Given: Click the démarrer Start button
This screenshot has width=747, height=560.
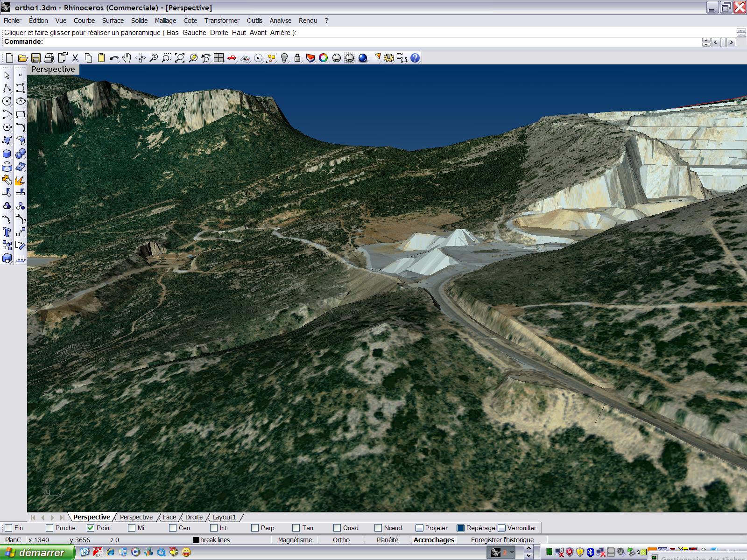Looking at the screenshot, I should tap(36, 553).
